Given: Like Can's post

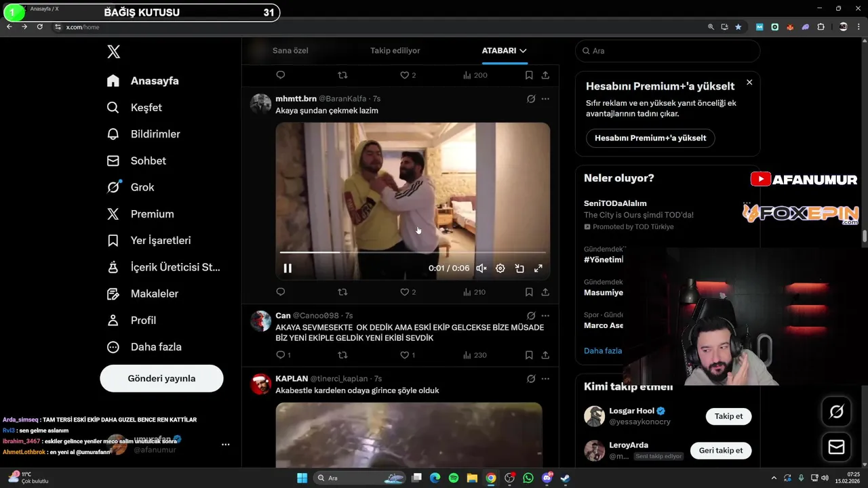Looking at the screenshot, I should (408, 355).
